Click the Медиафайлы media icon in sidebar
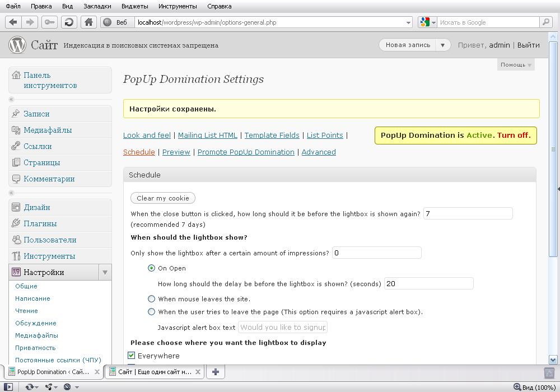Image resolution: width=560 pixels, height=392 pixels. [16, 130]
